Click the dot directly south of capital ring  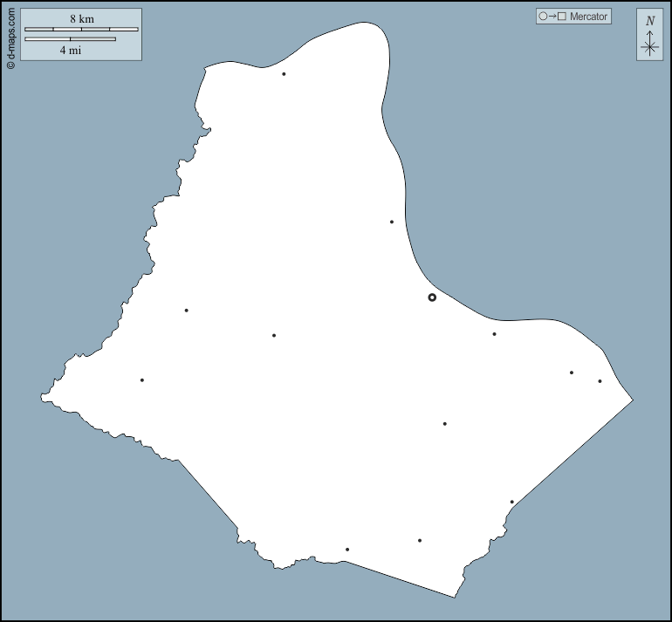pyautogui.click(x=444, y=424)
